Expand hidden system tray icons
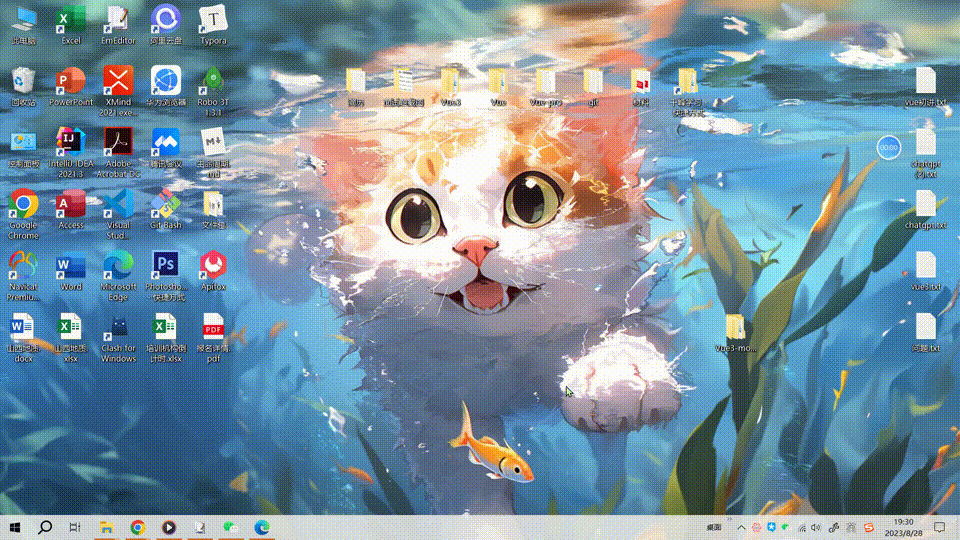 [741, 527]
